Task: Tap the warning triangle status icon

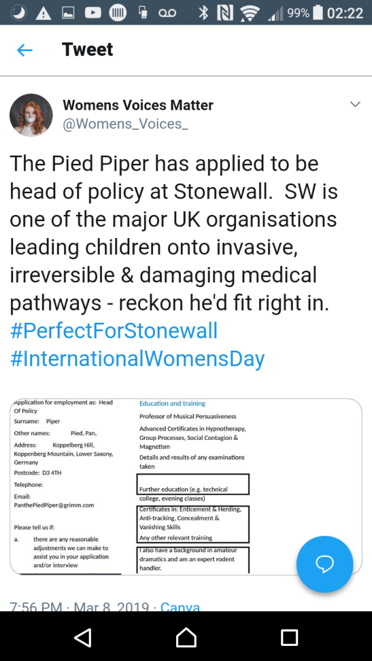Action: pos(43,13)
